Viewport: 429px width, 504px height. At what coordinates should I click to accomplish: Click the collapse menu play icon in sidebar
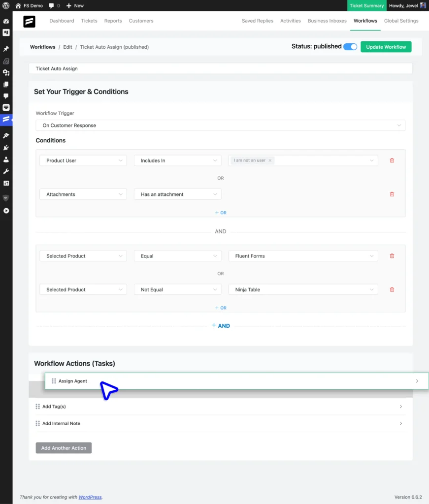point(6,211)
